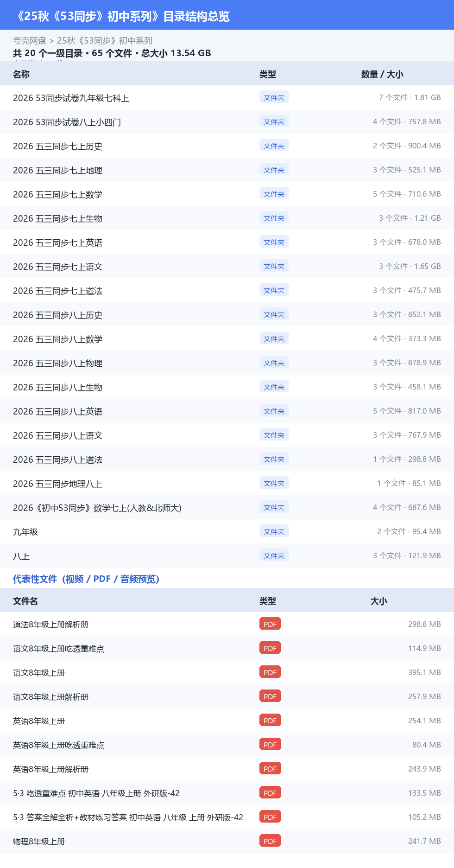The width and height of the screenshot is (454, 868).
Task: Select the 2026 五三同步七上语文 row
Action: pos(227,267)
